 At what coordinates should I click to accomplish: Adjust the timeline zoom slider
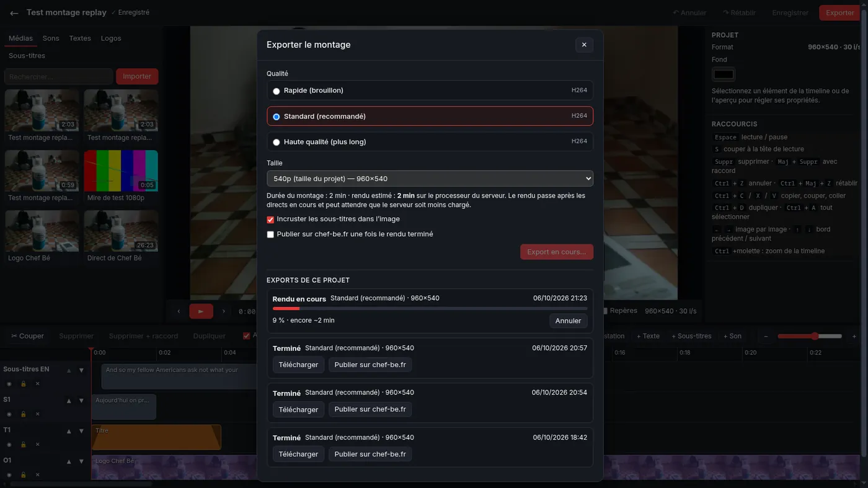click(x=810, y=336)
